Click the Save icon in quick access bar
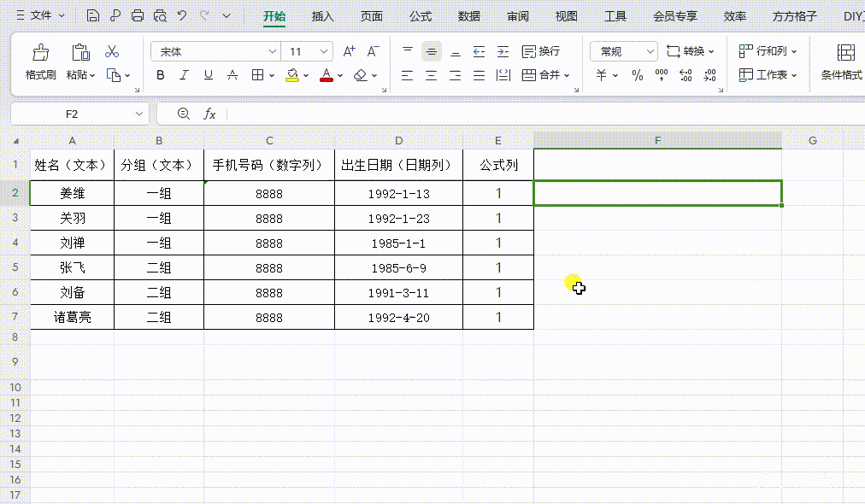 tap(93, 16)
